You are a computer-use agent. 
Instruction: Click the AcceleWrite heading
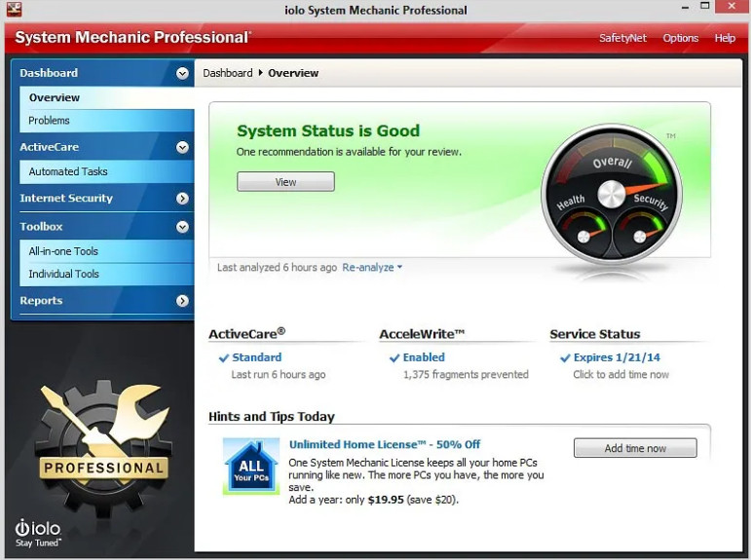click(422, 334)
